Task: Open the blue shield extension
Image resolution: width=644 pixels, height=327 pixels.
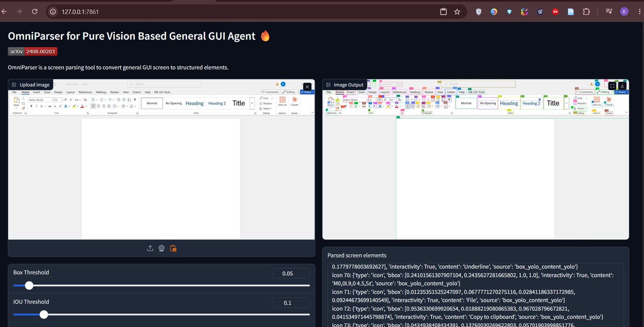Action: click(509, 12)
